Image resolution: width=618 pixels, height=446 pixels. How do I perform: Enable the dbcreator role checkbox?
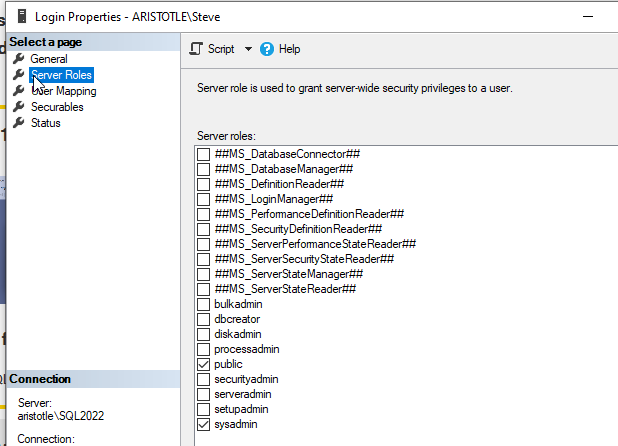pos(204,319)
